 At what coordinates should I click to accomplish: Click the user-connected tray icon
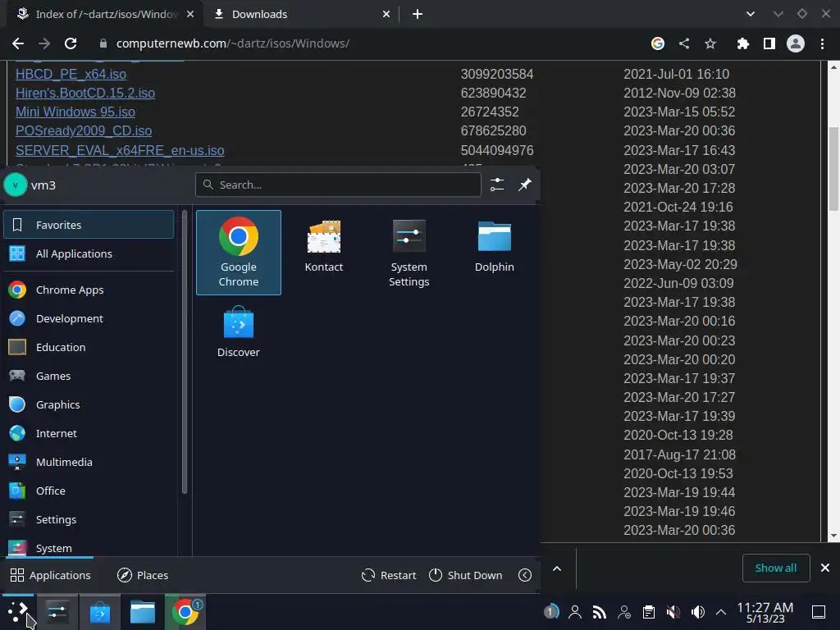click(x=624, y=612)
